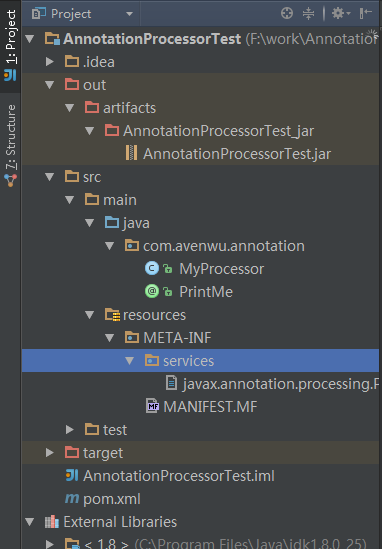Collapse the java source folder
Screen dimensions: 382x549
click(90, 223)
